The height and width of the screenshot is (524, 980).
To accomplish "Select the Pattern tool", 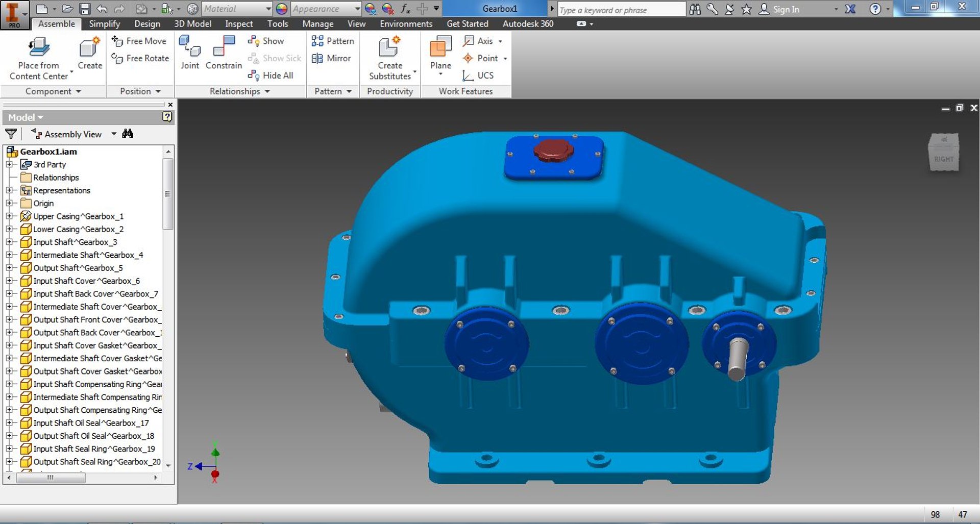I will point(333,41).
